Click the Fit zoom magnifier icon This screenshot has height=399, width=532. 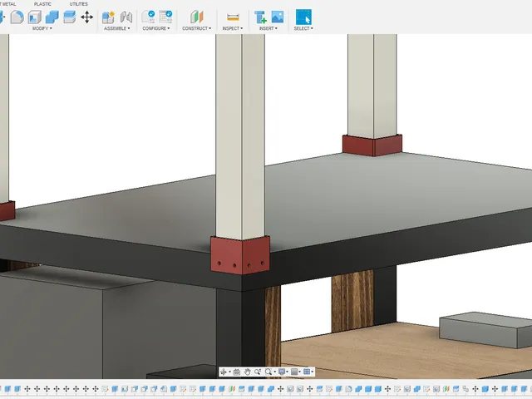pos(268,372)
